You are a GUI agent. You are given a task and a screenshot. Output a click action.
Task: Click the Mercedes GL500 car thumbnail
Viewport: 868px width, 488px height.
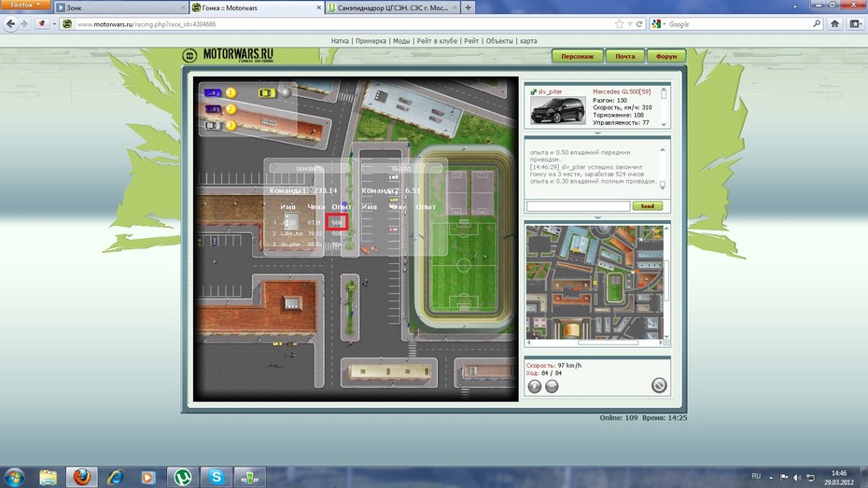coord(557,110)
